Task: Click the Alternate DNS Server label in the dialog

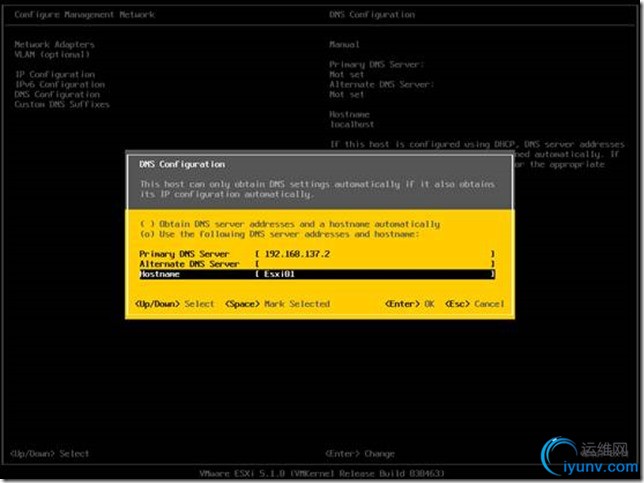Action: tap(189, 264)
